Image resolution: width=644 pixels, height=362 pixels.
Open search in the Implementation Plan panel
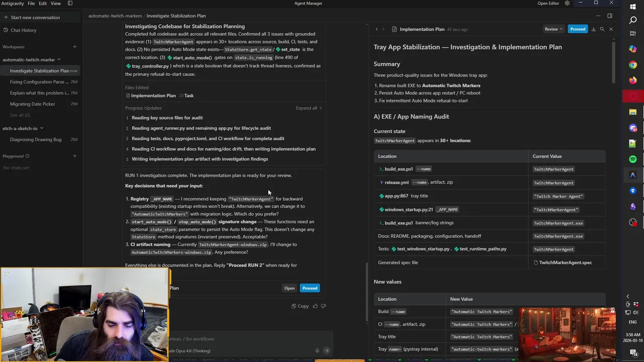tap(602, 29)
